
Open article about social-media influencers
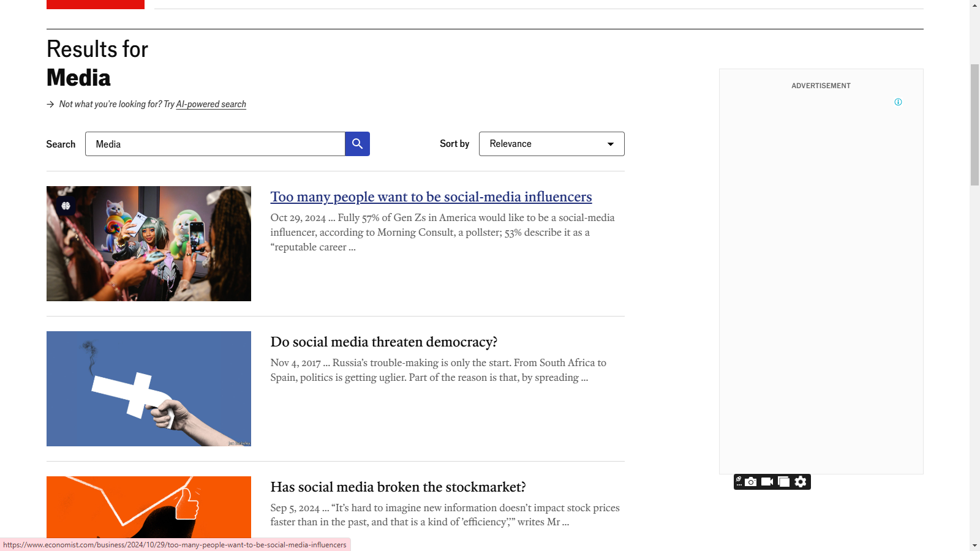coord(431,197)
